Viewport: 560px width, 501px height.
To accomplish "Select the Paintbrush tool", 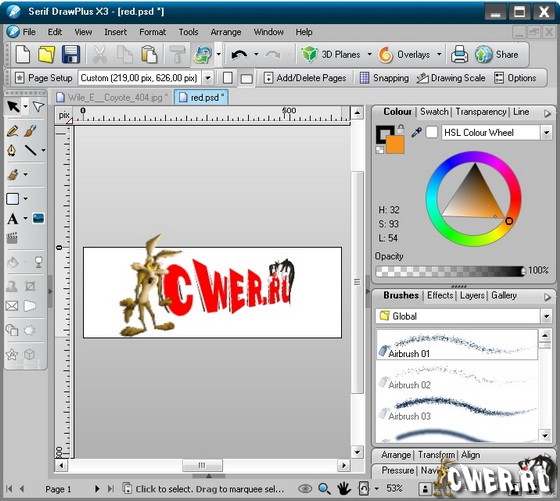I will coord(30,131).
